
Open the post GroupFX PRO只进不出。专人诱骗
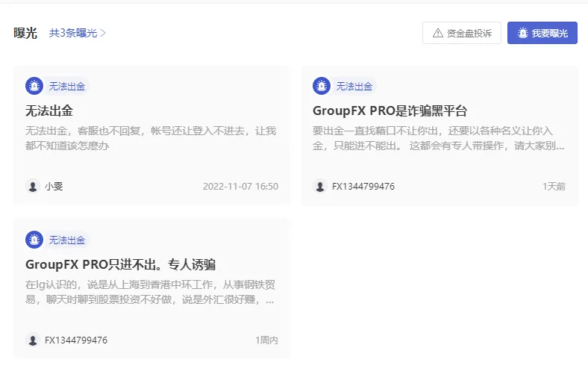coord(120,264)
